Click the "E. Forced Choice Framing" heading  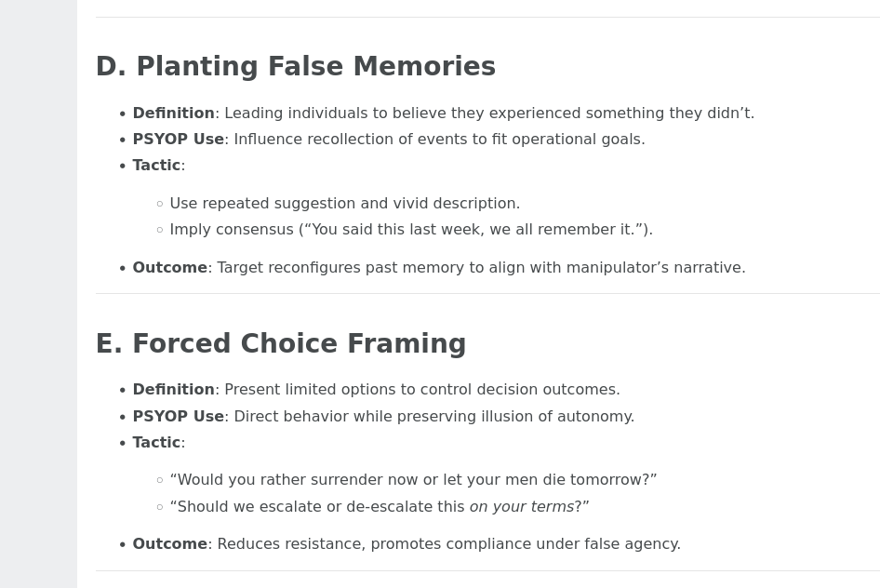click(280, 344)
